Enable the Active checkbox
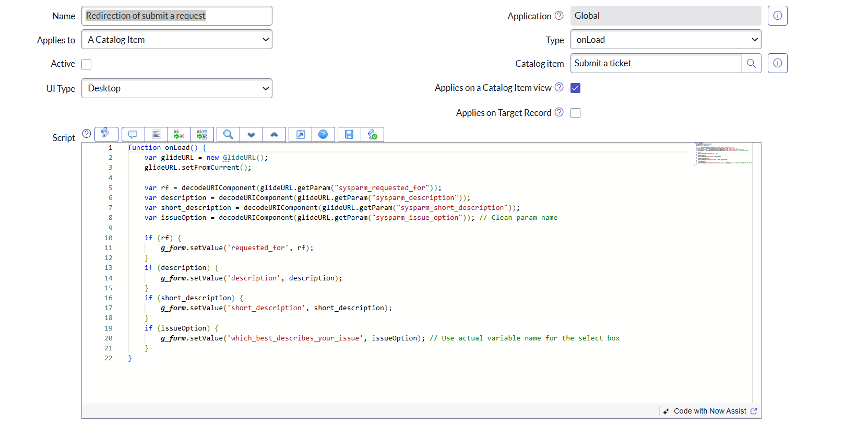The height and width of the screenshot is (436, 868). 87,64
